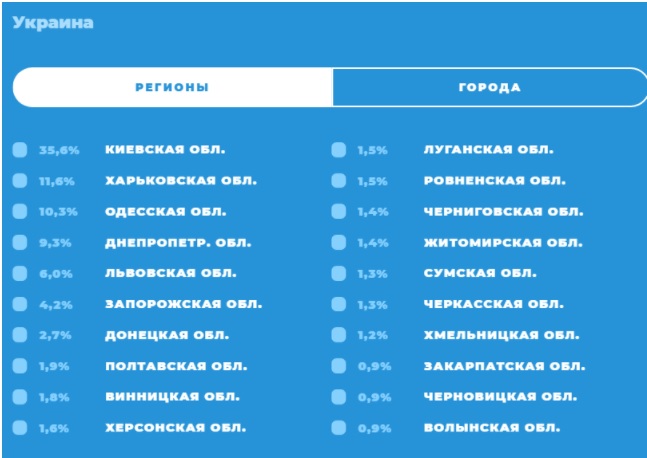Tick the Днепропетр. обл. checkbox
This screenshot has width=647, height=458.
(x=20, y=243)
